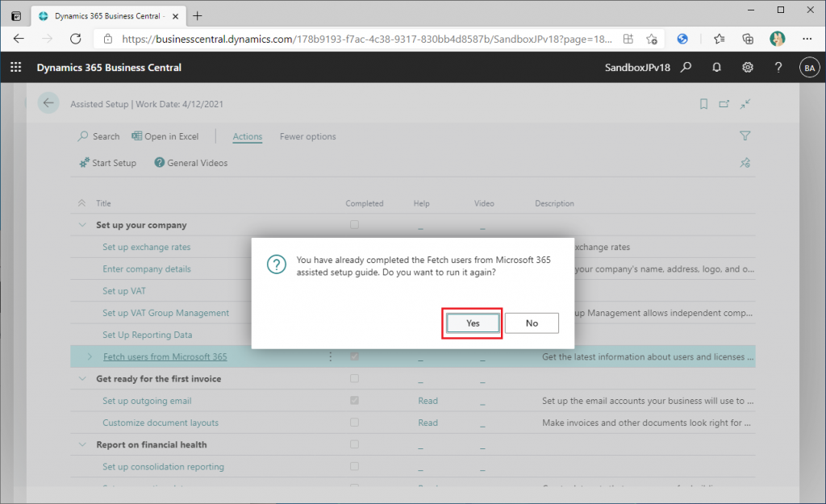
Task: Open the browser Favorites list
Action: (719, 39)
